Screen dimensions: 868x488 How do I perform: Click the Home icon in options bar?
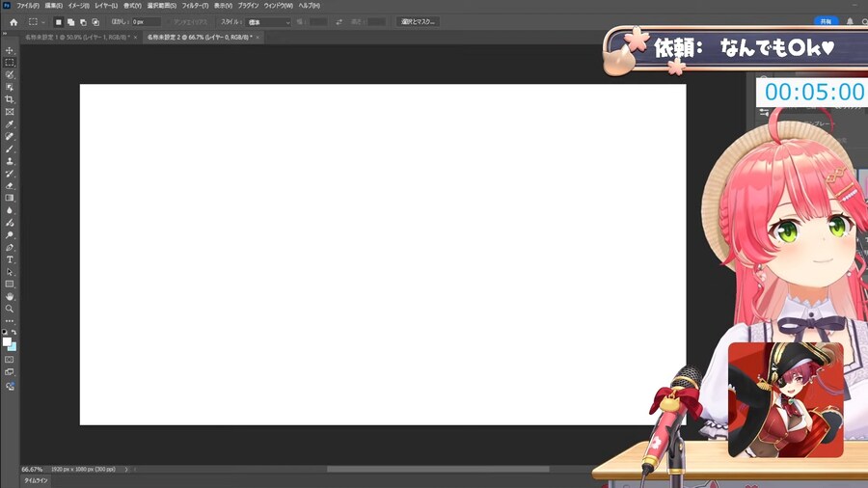(14, 22)
